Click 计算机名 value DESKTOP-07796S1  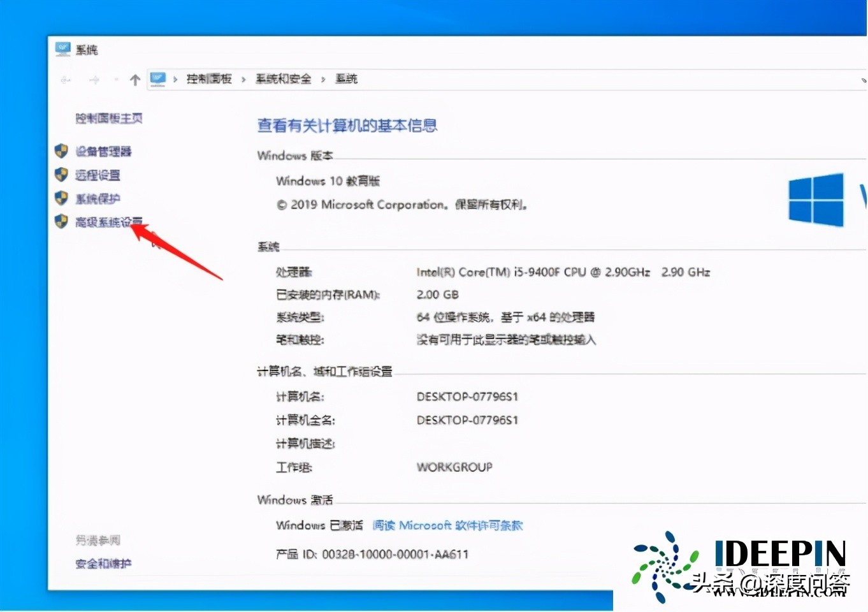tap(467, 397)
